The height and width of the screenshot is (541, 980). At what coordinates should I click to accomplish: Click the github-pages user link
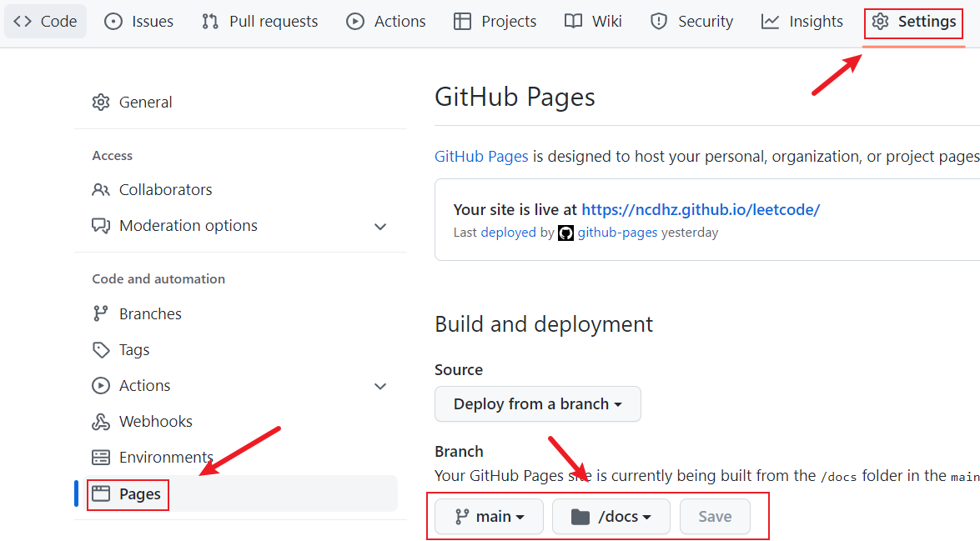tap(617, 233)
